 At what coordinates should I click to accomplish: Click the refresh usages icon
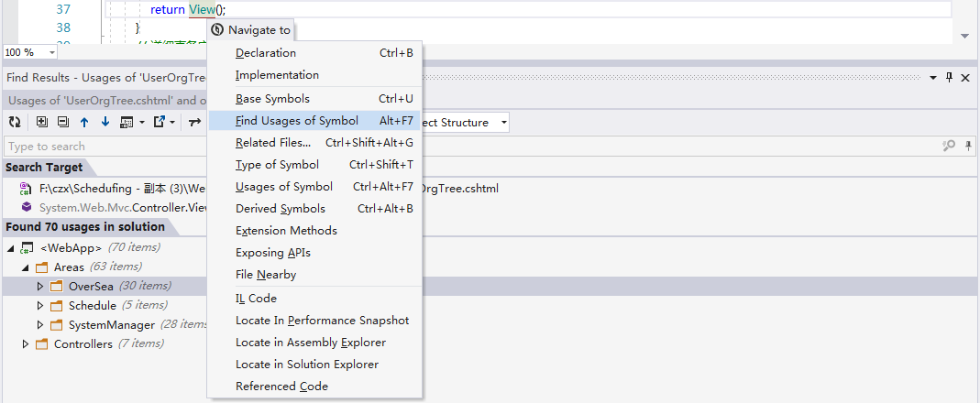pos(14,122)
